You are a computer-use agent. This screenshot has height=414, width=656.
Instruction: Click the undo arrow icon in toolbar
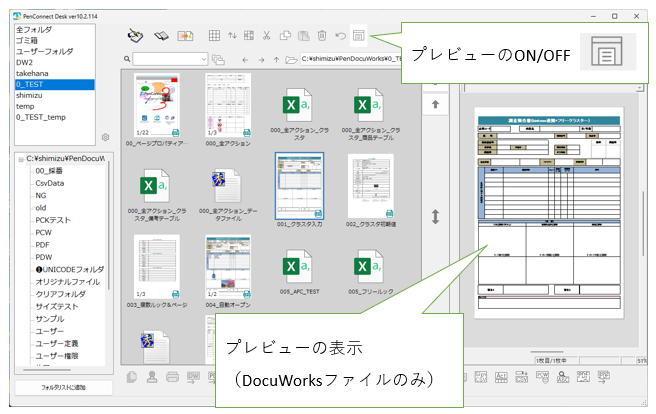click(340, 36)
